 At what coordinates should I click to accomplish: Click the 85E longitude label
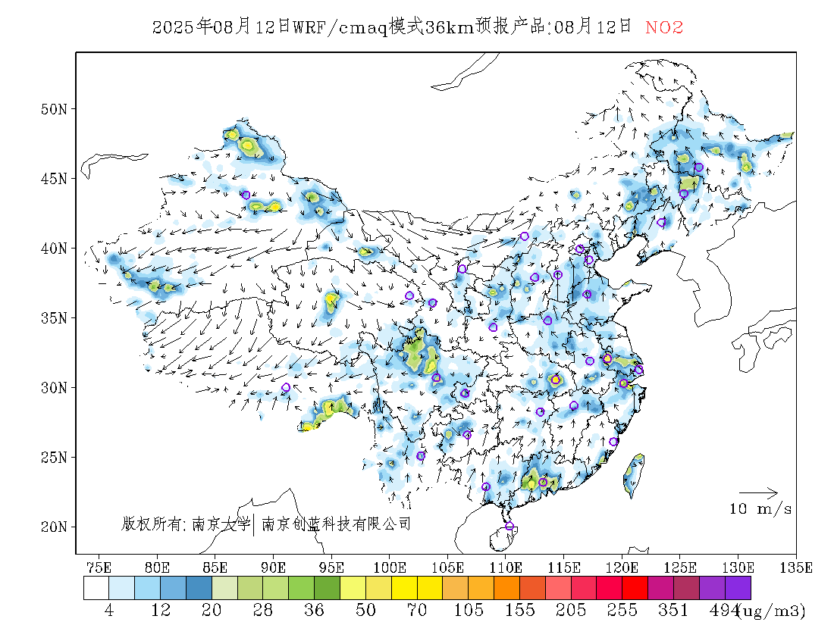[x=215, y=568]
